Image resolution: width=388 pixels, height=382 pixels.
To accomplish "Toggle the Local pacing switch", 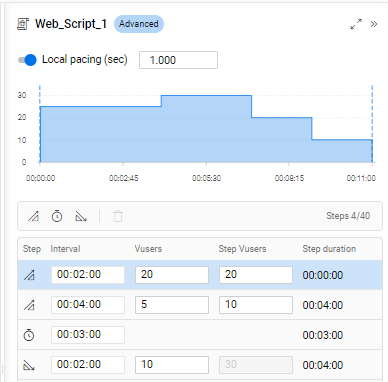I will (x=27, y=60).
